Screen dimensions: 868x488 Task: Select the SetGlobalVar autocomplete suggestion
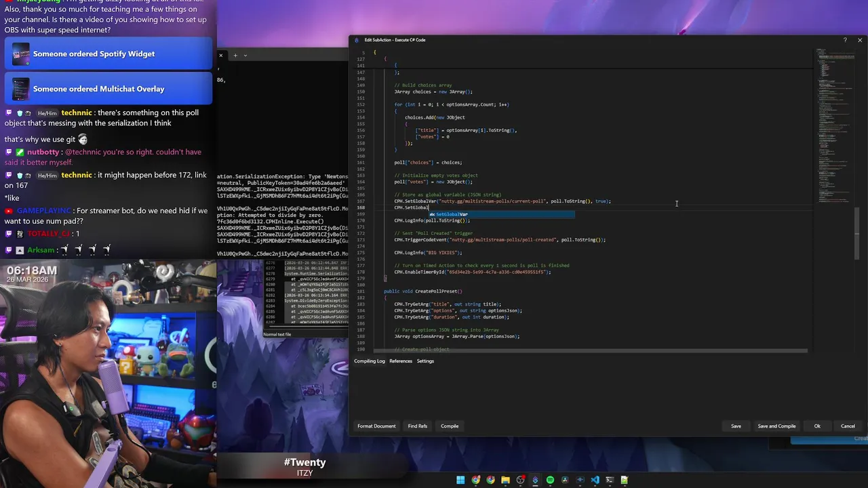click(501, 214)
